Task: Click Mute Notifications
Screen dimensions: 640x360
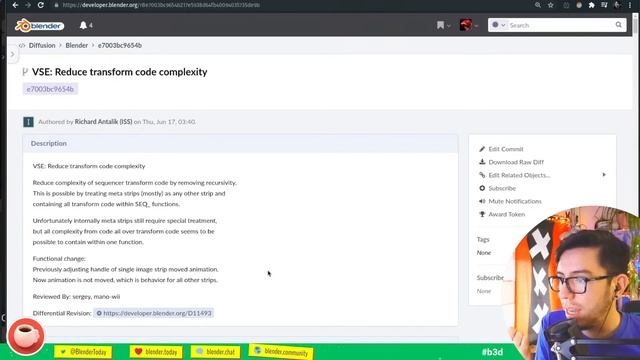Action: [515, 201]
